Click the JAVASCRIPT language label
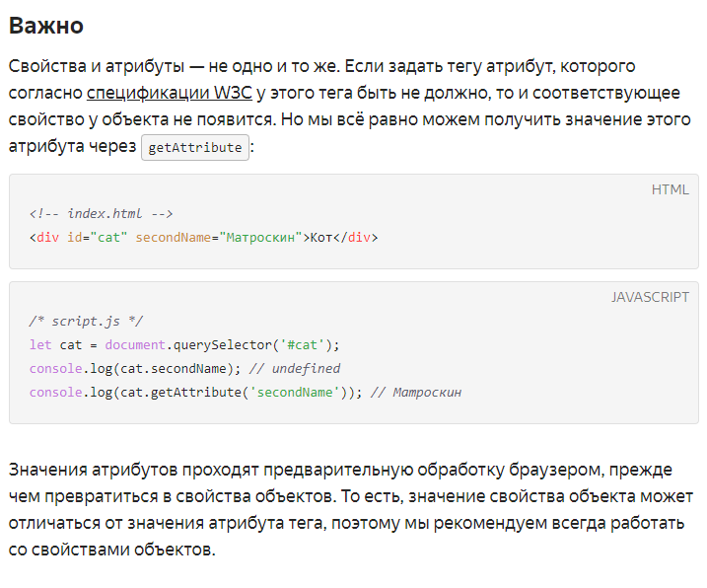Screen dimensions: 707x588 pyautogui.click(x=650, y=297)
